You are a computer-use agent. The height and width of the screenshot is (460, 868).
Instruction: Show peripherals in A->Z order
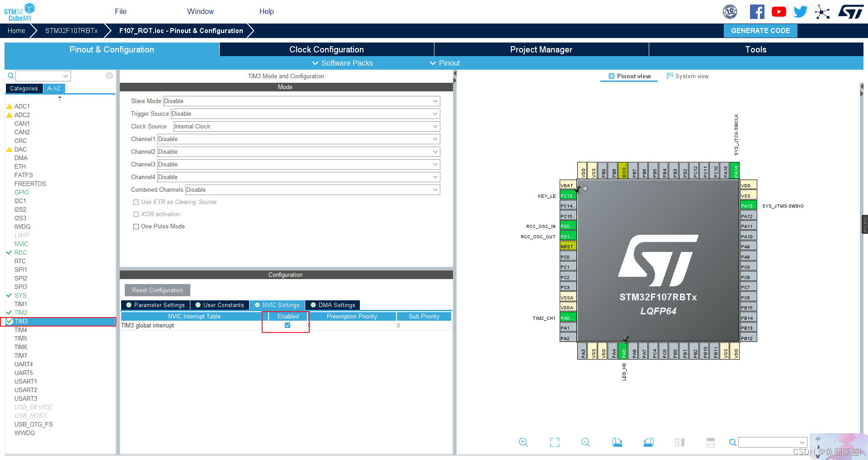(54, 88)
